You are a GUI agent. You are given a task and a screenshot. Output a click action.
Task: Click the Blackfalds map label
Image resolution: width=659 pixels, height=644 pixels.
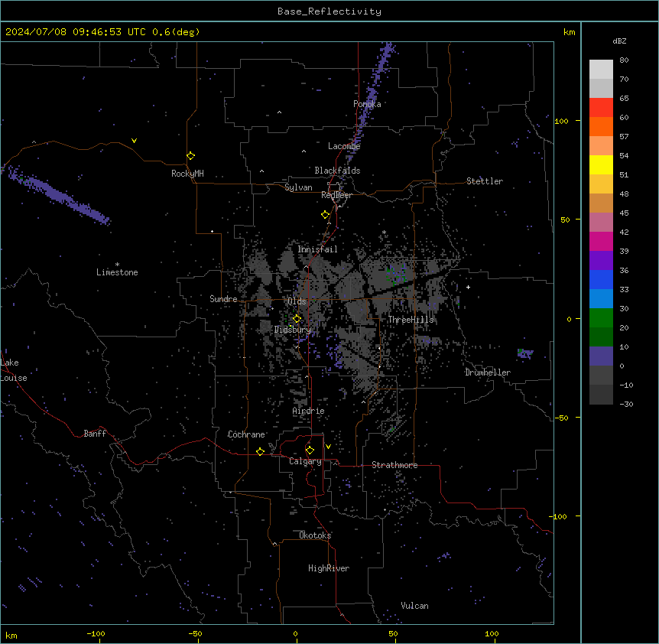pos(337,171)
